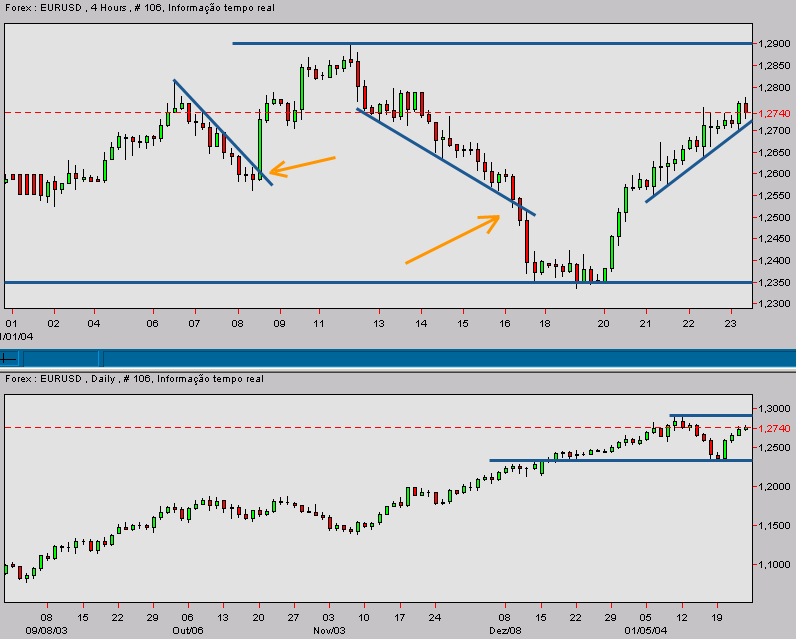Click the 1,2400 price axis label
The width and height of the screenshot is (796, 639).
click(x=774, y=260)
